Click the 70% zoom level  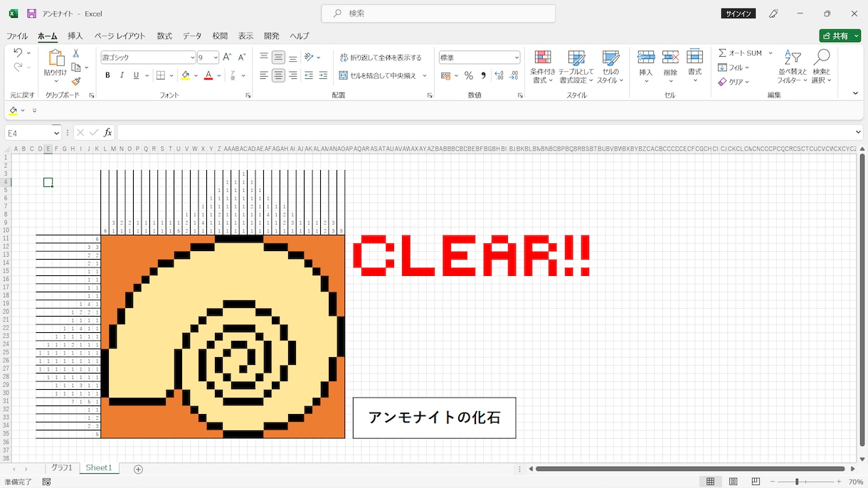[855, 482]
